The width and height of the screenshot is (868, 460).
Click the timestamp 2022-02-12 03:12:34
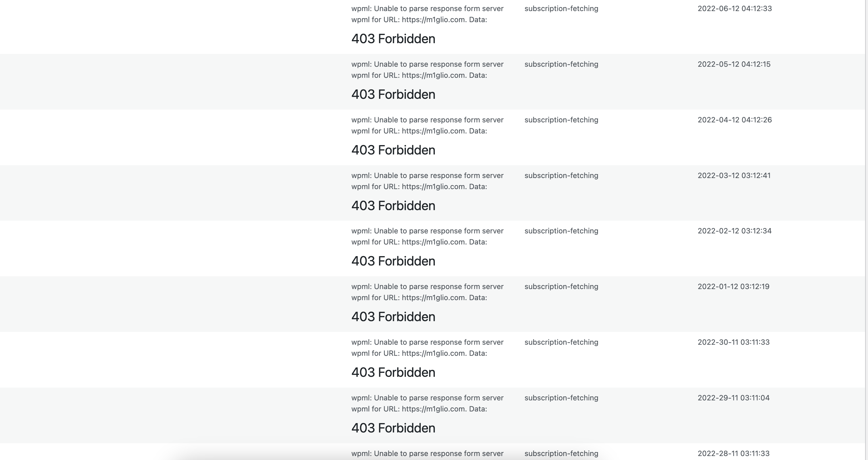[x=735, y=231]
